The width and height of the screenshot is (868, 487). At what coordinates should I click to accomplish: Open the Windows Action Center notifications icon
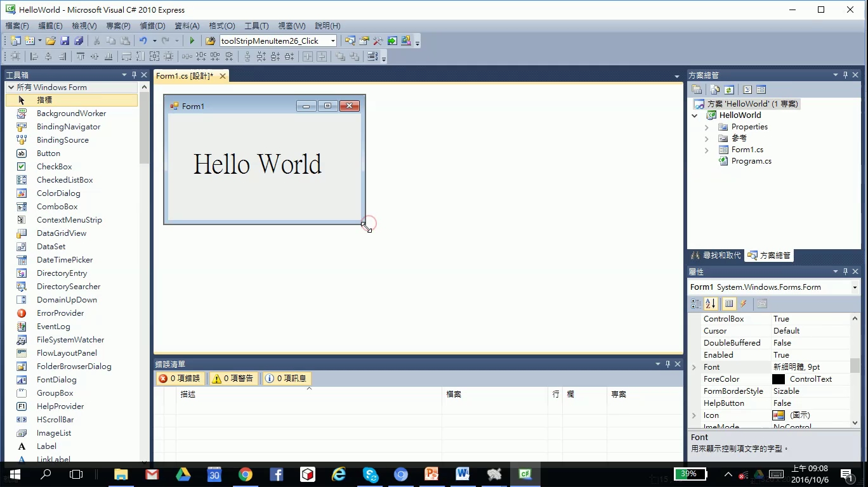846,474
